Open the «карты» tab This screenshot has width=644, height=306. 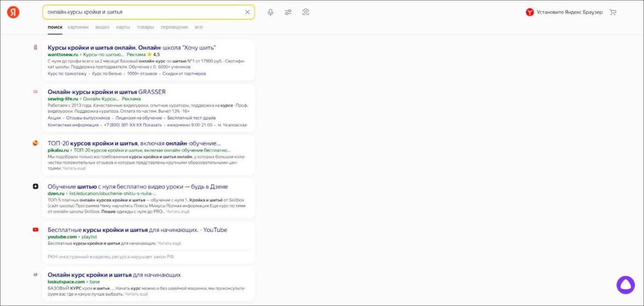[x=123, y=27]
